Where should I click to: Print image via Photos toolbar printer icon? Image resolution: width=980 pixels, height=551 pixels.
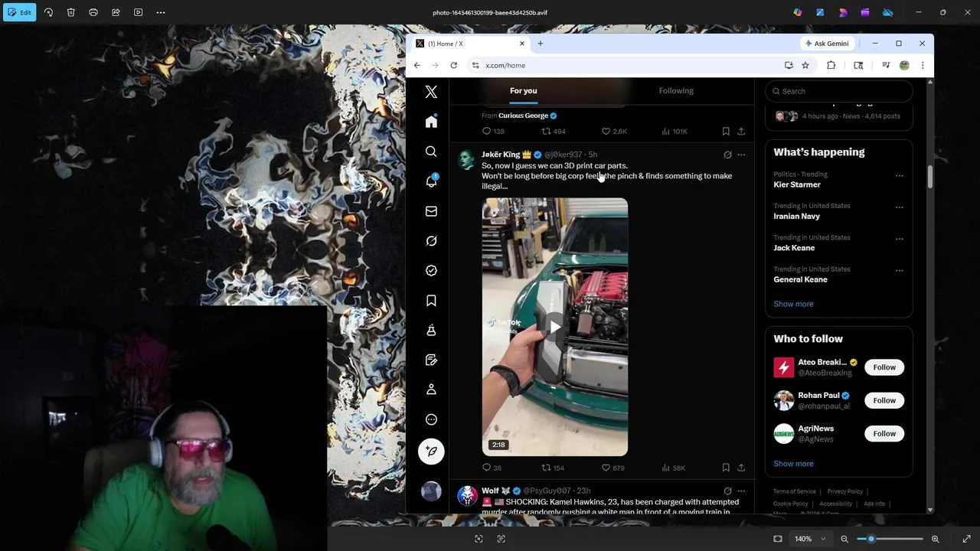click(x=93, y=12)
